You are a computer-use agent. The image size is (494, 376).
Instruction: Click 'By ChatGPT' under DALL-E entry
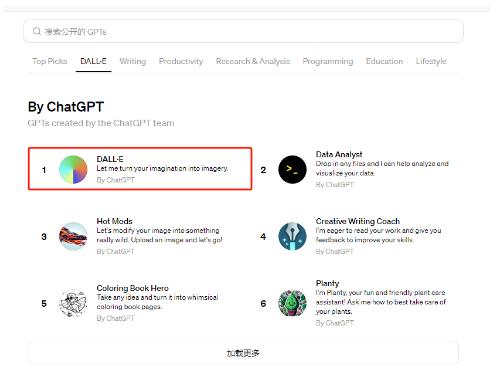coord(115,180)
